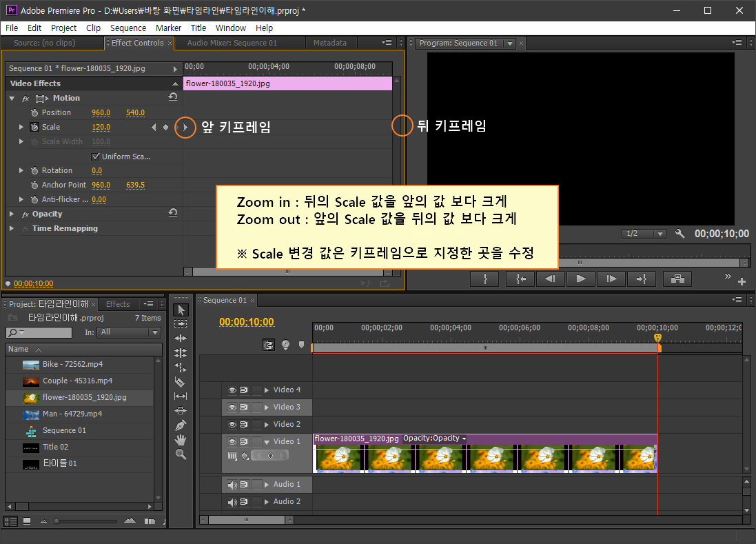Image resolution: width=756 pixels, height=544 pixels.
Task: Reset the Opacity effect
Action: click(172, 213)
